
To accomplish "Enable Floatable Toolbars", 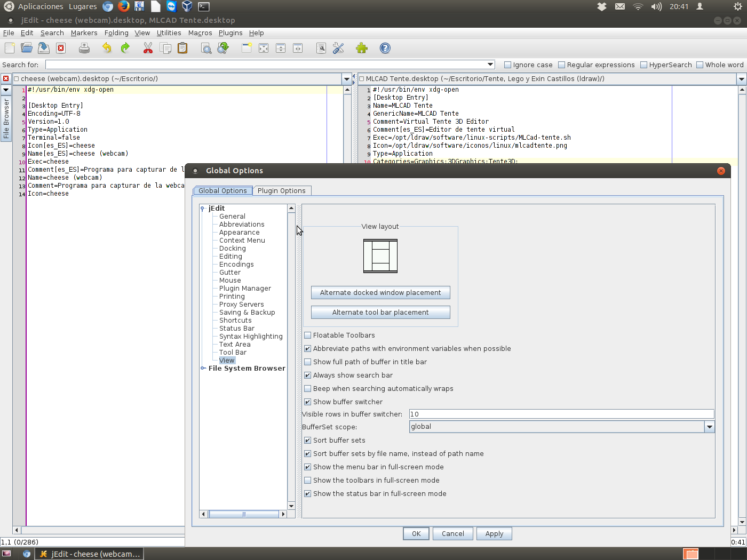I will tap(308, 335).
